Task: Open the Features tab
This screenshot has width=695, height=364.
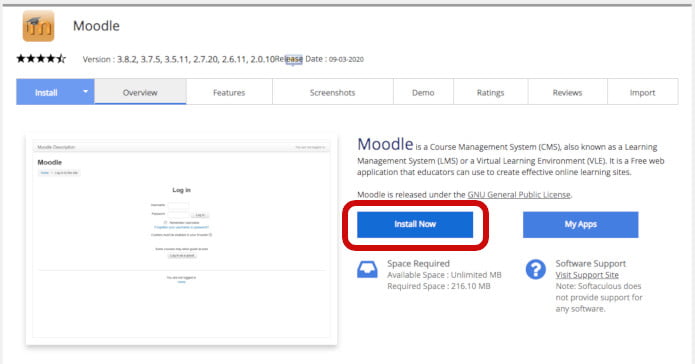Action: 229,92
